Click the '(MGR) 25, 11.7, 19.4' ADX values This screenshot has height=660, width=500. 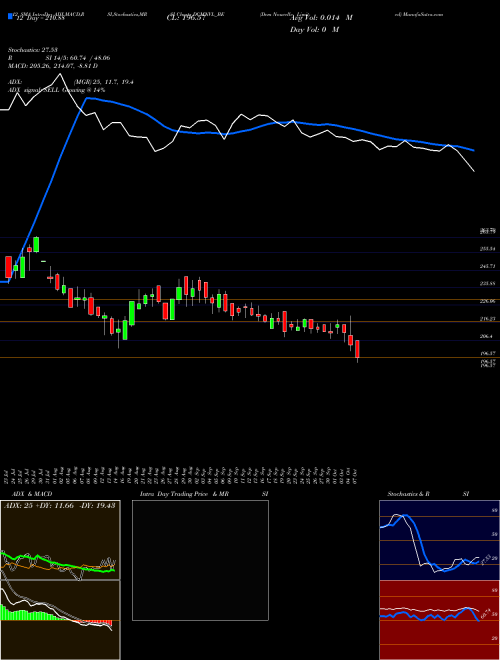[x=104, y=82]
